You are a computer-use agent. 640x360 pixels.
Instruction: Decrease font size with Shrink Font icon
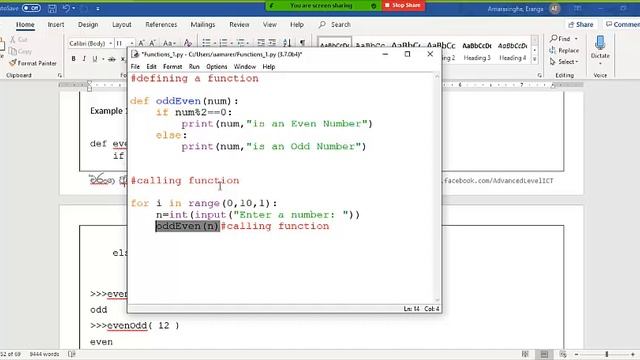tap(152, 43)
